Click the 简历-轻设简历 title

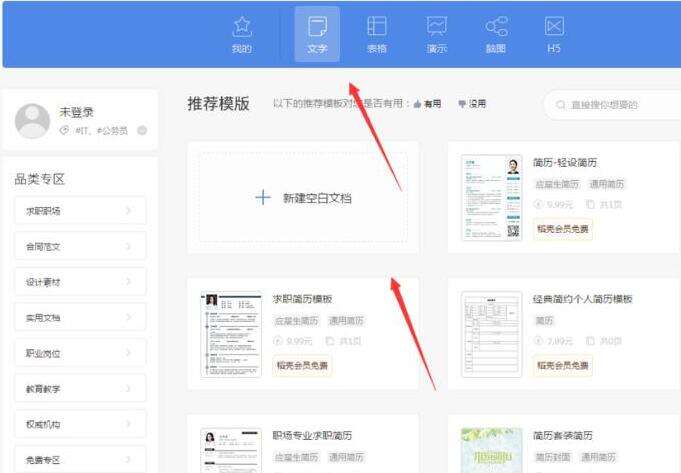565,162
